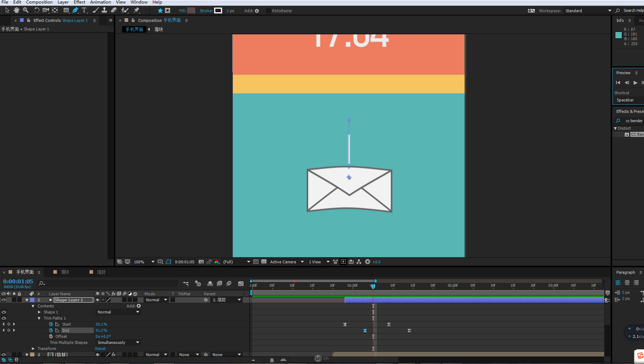Viewport: 644px width, 364px height.
Task: Take a snapshot with the camera icon
Action: click(201, 262)
